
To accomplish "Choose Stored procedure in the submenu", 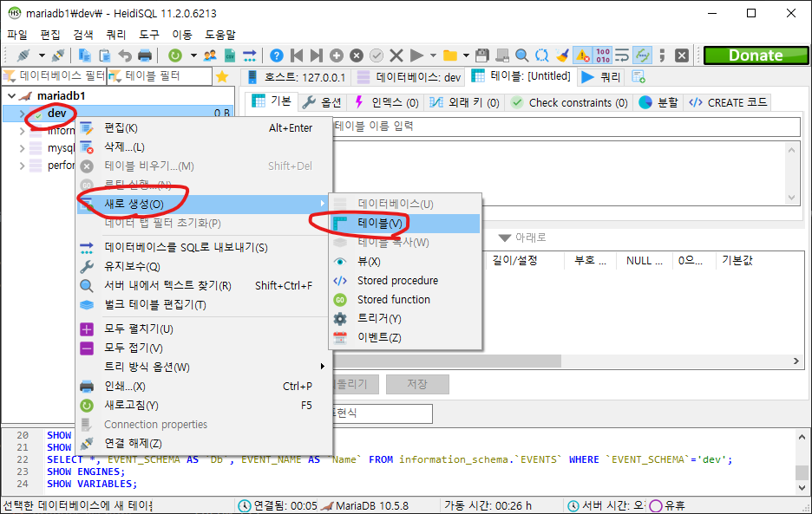I will [405, 281].
